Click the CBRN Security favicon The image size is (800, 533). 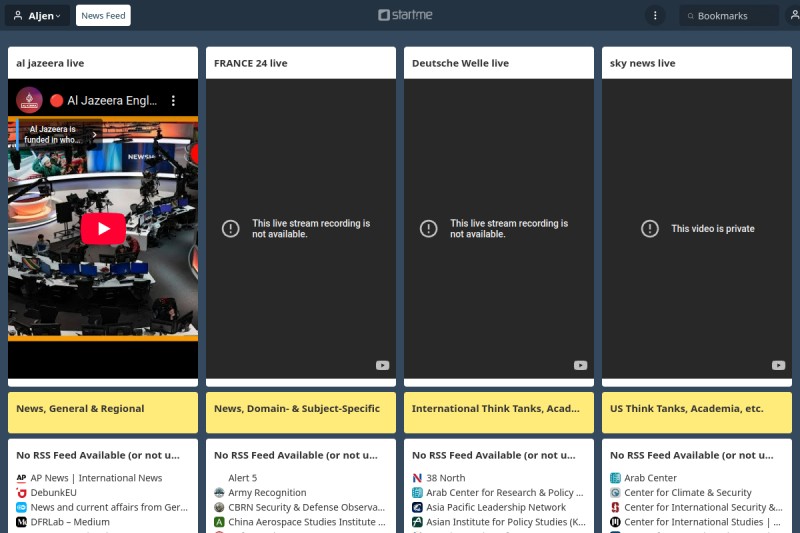(x=219, y=507)
